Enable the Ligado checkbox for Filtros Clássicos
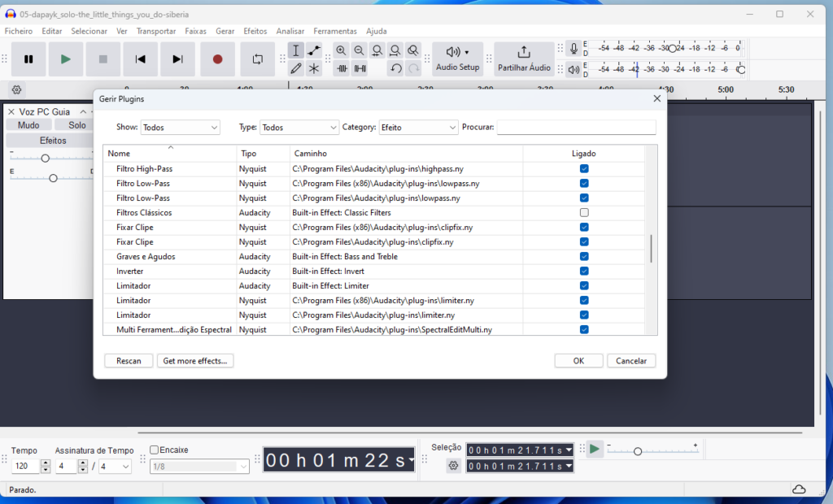The height and width of the screenshot is (504, 833). [583, 212]
